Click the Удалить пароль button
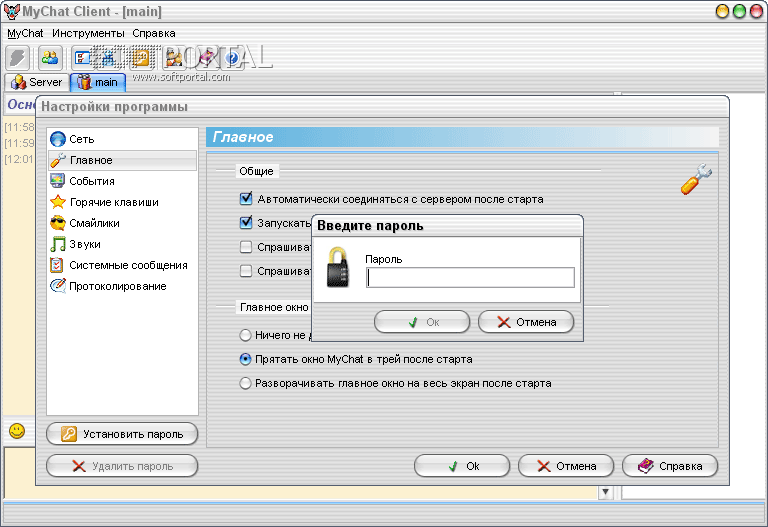The width and height of the screenshot is (768, 527). pos(122,466)
